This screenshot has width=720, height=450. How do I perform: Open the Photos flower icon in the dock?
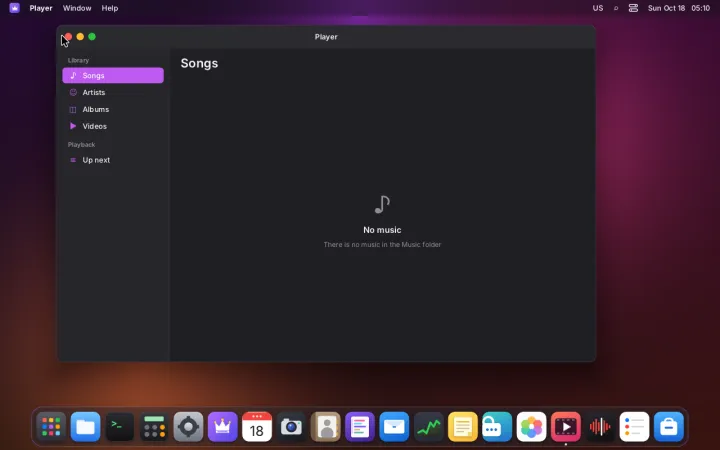(531, 427)
